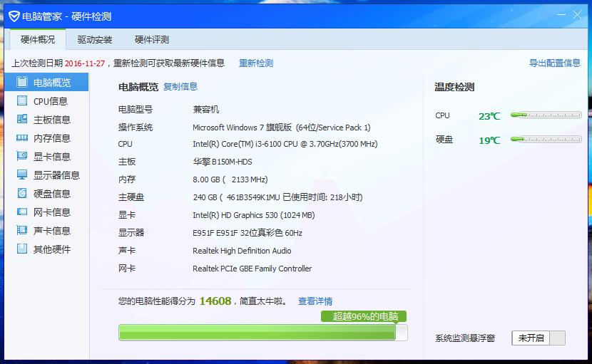Image resolution: width=592 pixels, height=364 pixels.
Task: Switch to the 驱动安装 tab
Action: pyautogui.click(x=95, y=39)
